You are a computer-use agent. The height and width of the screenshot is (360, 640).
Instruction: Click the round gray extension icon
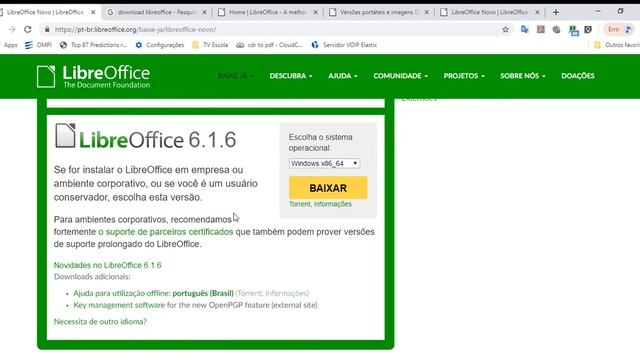tap(556, 29)
